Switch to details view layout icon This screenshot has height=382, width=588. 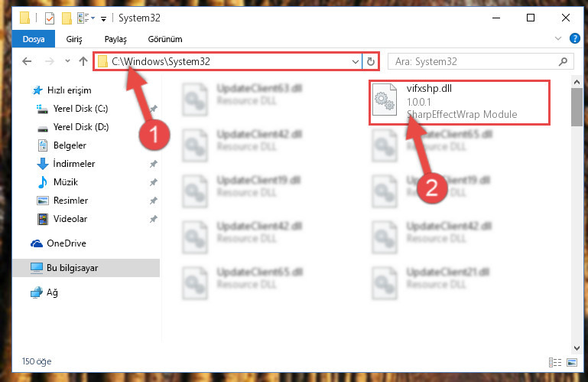555,362
